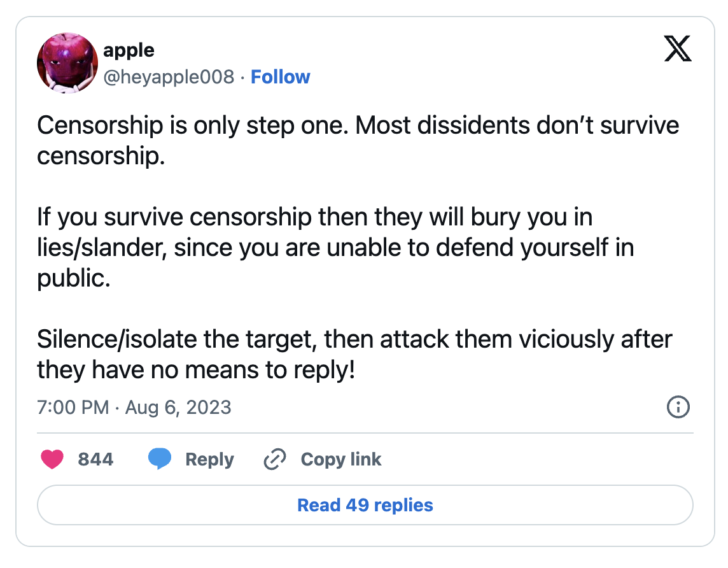This screenshot has height=568, width=728.
Task: Click the 7:00 PM post time
Action: click(x=73, y=407)
